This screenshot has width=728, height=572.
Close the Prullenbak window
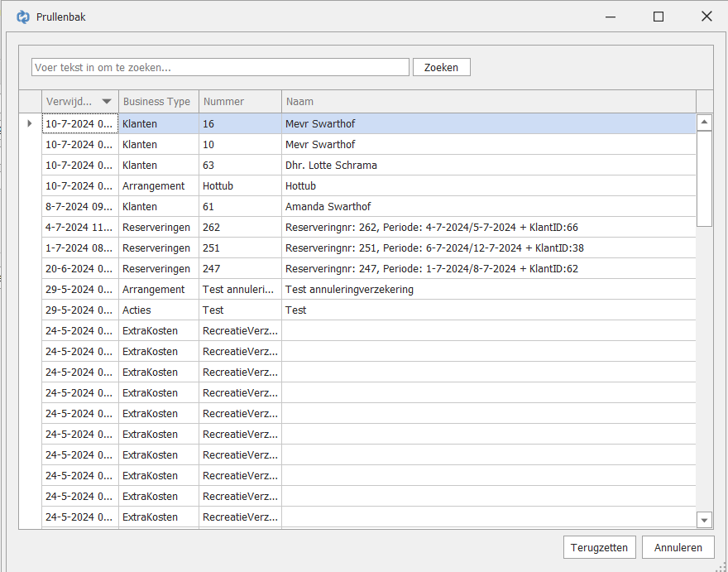click(x=706, y=17)
